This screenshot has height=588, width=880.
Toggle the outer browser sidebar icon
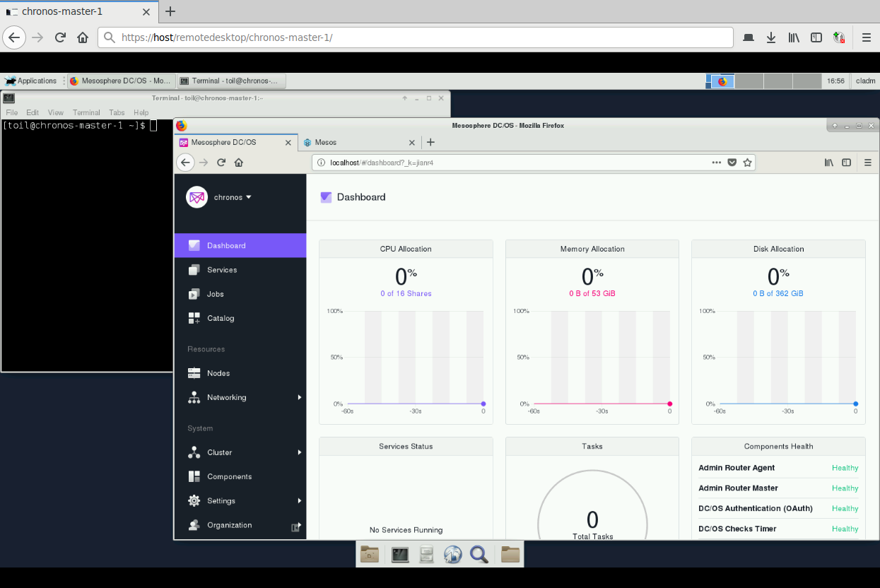[x=816, y=37]
